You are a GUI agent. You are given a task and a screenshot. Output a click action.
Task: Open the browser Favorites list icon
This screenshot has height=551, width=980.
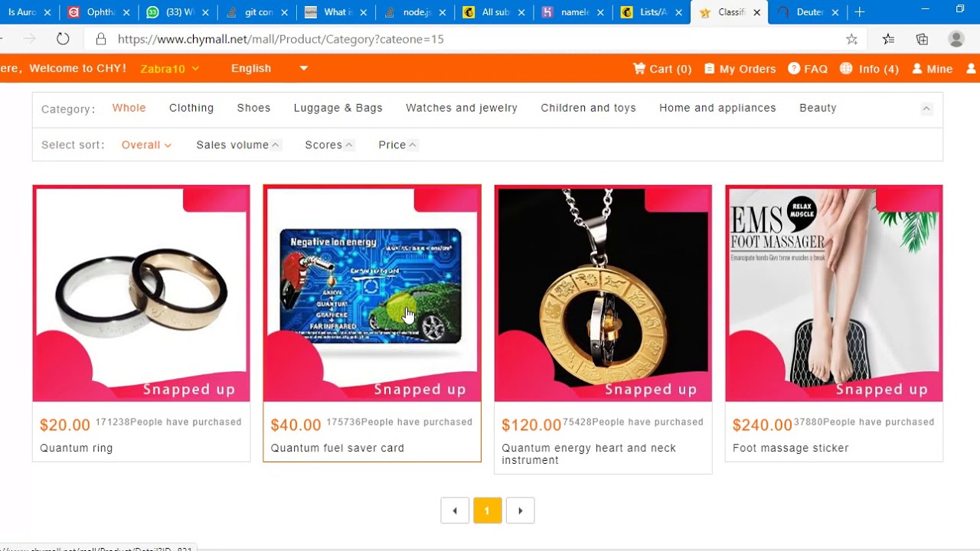(x=888, y=39)
